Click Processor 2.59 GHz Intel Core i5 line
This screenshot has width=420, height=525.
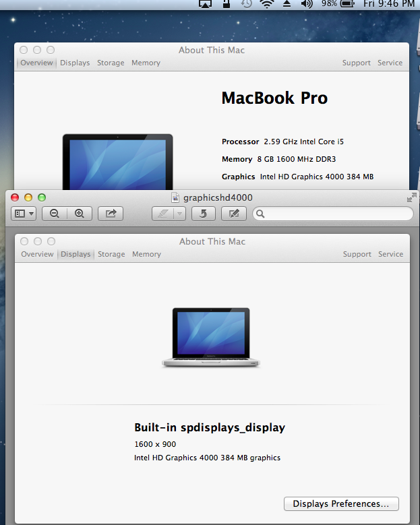point(282,142)
